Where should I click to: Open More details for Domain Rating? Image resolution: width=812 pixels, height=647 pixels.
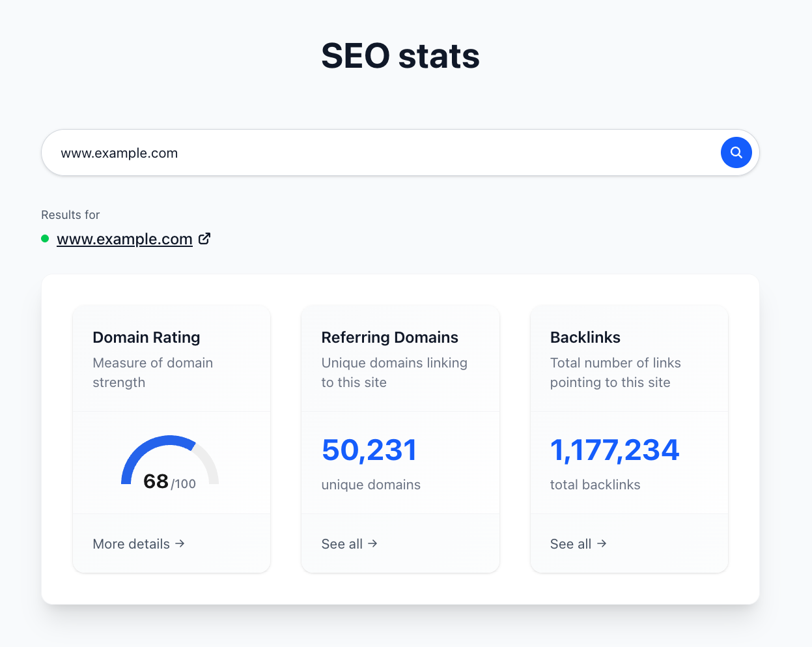coord(132,543)
